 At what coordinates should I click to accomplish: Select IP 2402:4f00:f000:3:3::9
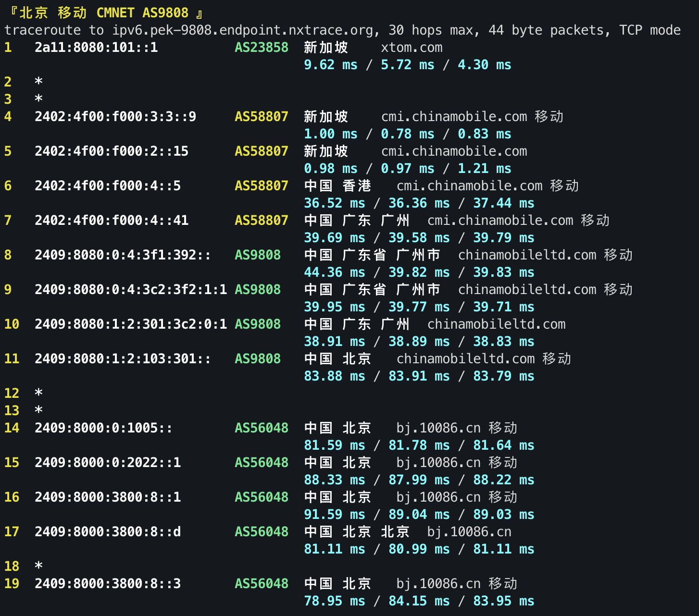pyautogui.click(x=115, y=117)
